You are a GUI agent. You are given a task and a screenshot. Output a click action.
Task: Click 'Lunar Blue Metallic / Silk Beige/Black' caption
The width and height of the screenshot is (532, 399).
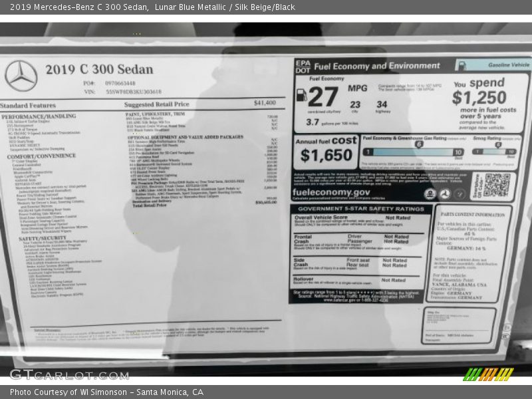(x=225, y=7)
